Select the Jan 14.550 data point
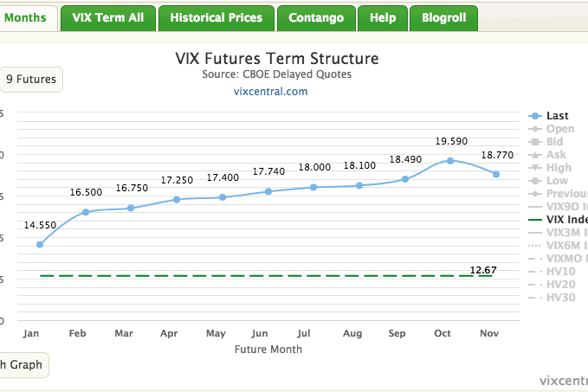This screenshot has height=392, width=588. pos(40,245)
